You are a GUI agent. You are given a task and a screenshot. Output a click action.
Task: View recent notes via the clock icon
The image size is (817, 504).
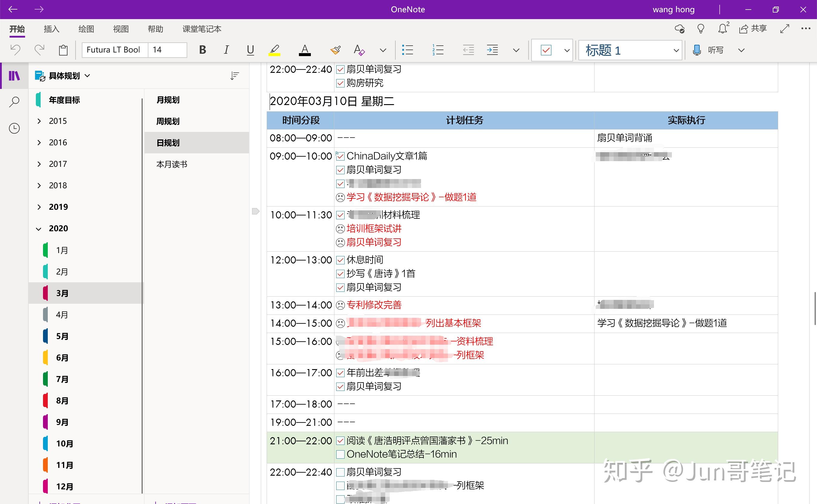click(14, 128)
